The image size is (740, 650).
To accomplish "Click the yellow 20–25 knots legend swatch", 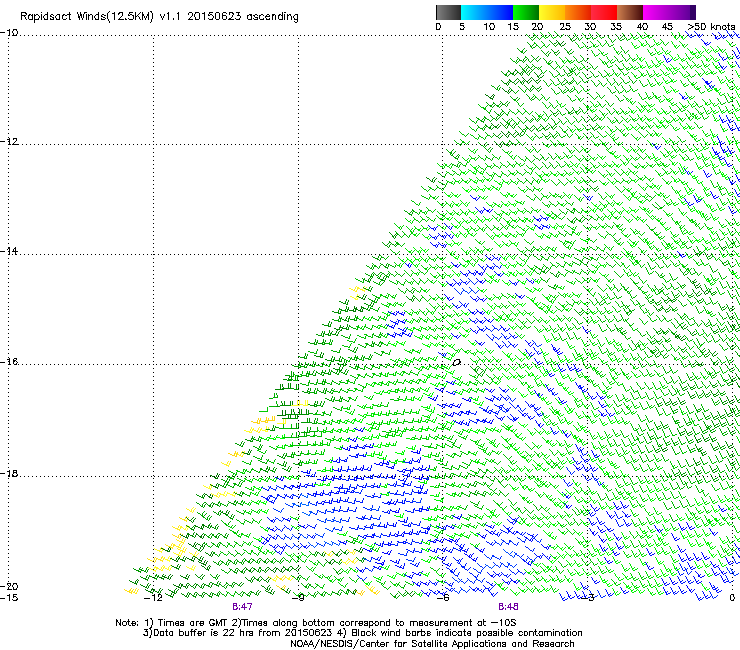I will pyautogui.click(x=552, y=12).
